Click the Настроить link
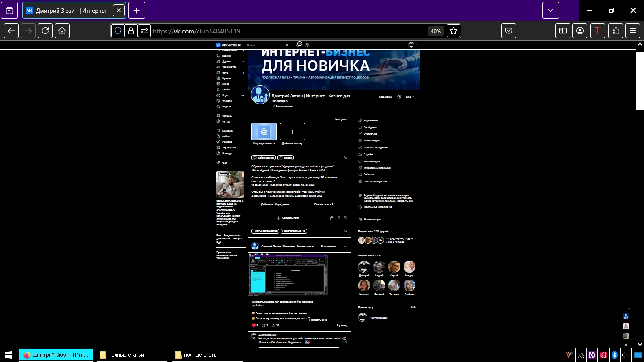Screen dimensions: 644x362 coord(341,119)
